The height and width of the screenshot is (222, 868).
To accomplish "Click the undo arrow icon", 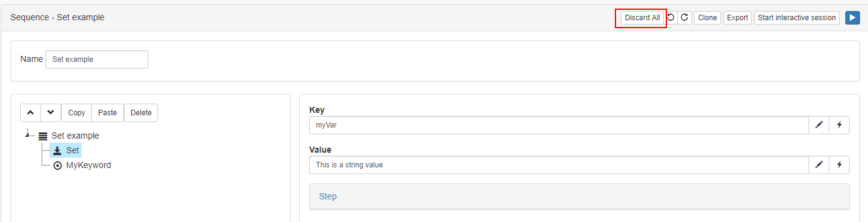I will 671,18.
